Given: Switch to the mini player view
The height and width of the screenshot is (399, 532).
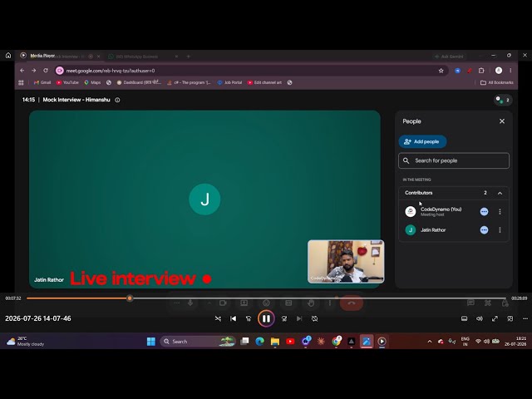Looking at the screenshot, I should coord(510,318).
